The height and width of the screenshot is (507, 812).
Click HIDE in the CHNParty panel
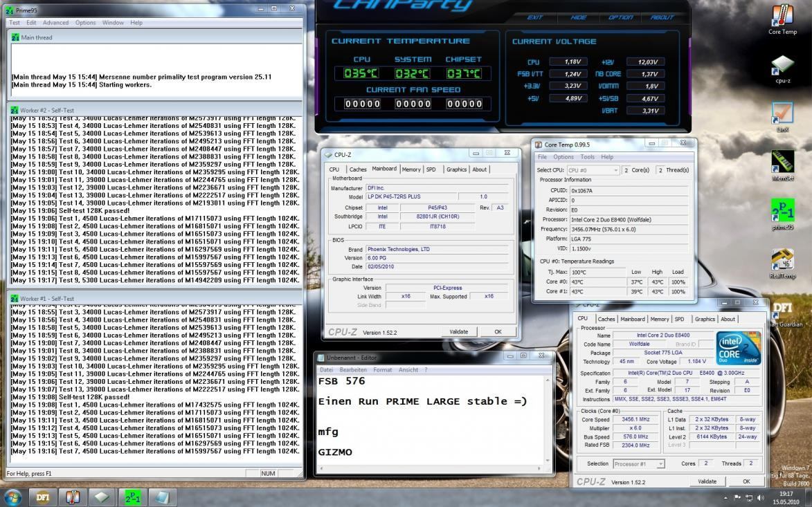pyautogui.click(x=578, y=17)
